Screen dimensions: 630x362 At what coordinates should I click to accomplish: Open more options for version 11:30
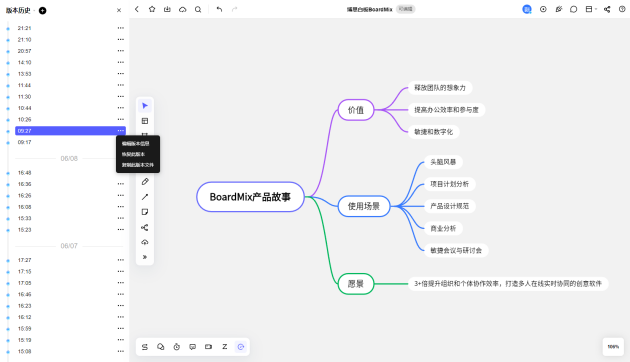(121, 96)
